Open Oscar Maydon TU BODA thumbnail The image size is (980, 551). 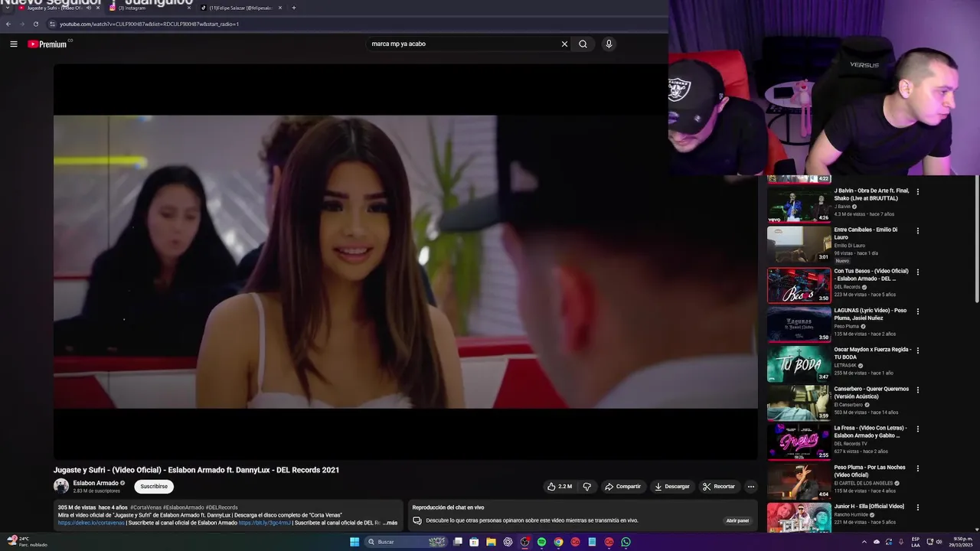click(799, 364)
